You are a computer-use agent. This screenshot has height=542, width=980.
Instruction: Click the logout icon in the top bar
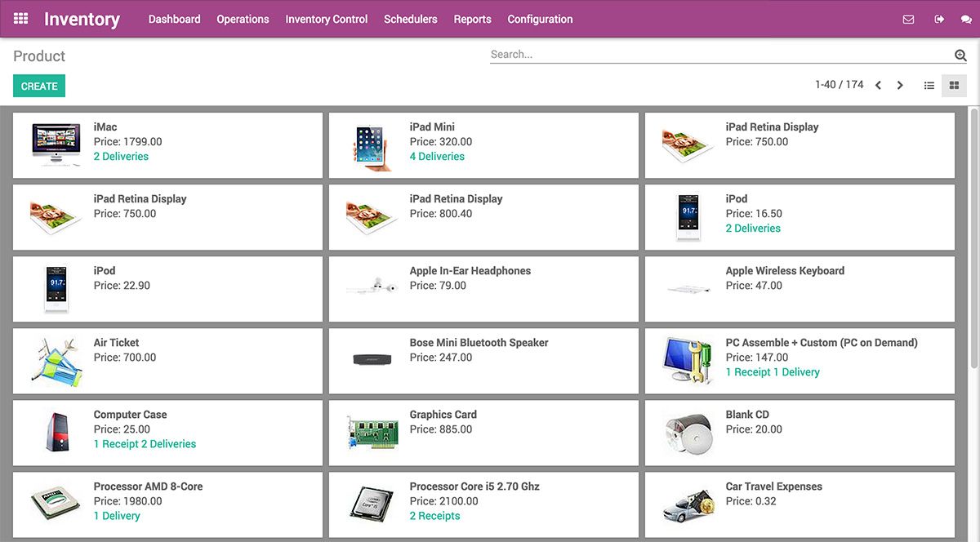click(940, 18)
